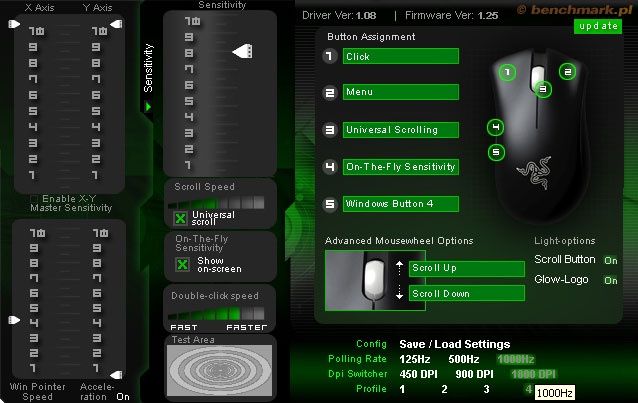This screenshot has height=403, width=638.
Task: Click the main Sensitivity slider handle at 8
Action: pyautogui.click(x=243, y=51)
